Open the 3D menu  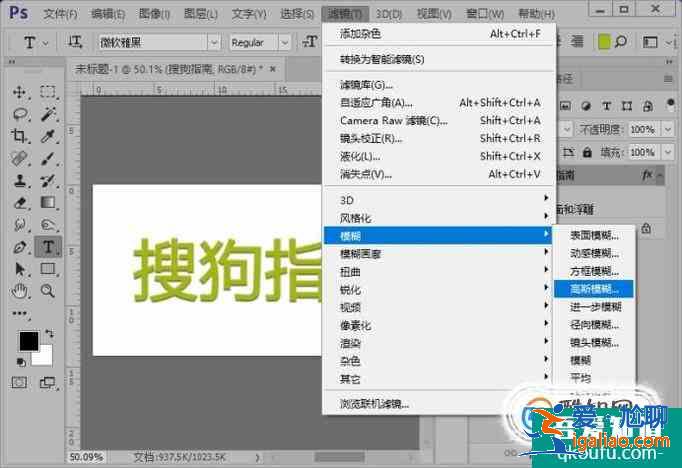click(x=388, y=14)
